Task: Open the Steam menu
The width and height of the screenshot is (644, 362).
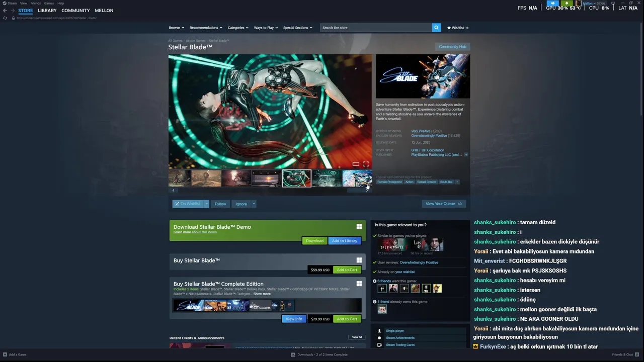Action: pos(10,3)
